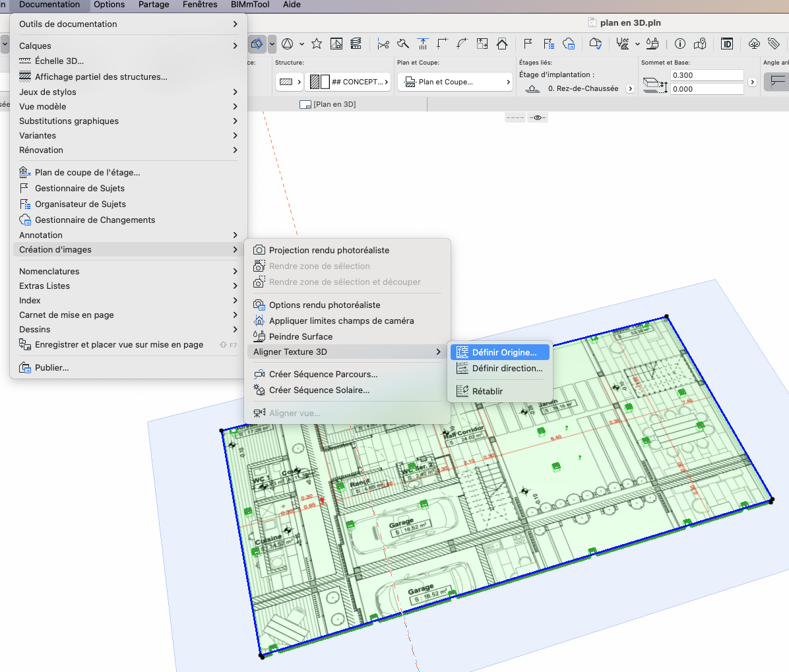789x672 pixels.
Task: Click the tree toolbar icon
Action: pos(754,44)
